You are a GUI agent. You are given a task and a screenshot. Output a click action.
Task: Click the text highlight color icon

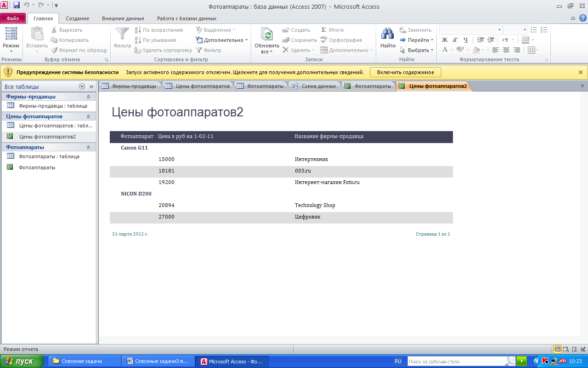point(460,50)
